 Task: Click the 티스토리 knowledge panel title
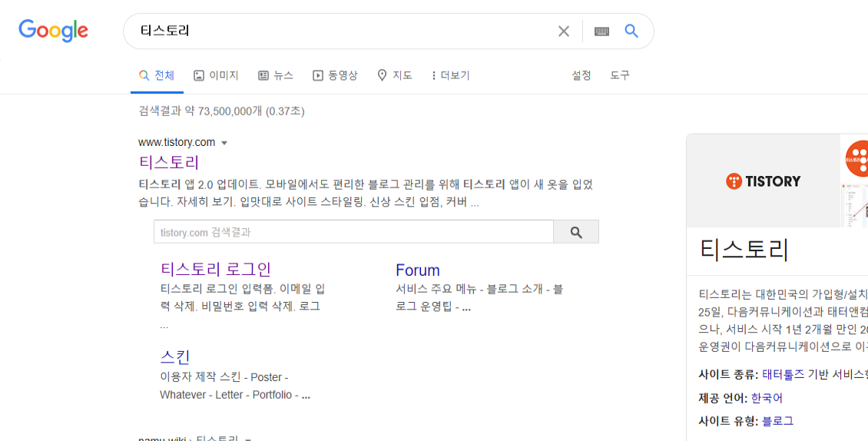pyautogui.click(x=744, y=250)
